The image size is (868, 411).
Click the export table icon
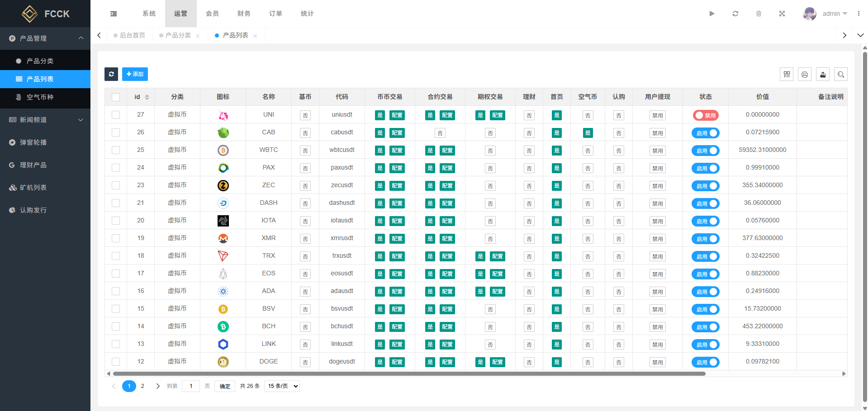823,75
